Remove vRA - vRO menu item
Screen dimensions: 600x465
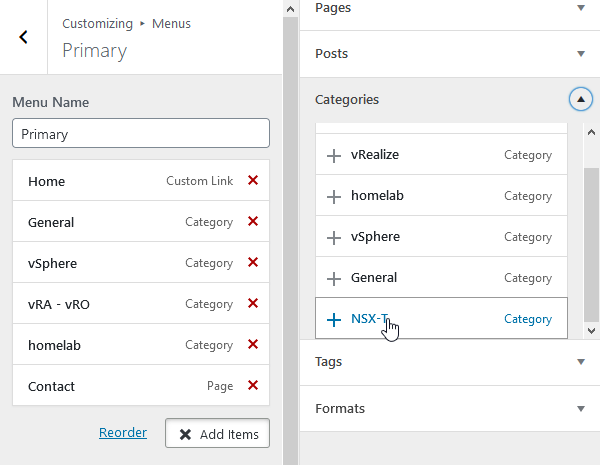(x=253, y=304)
